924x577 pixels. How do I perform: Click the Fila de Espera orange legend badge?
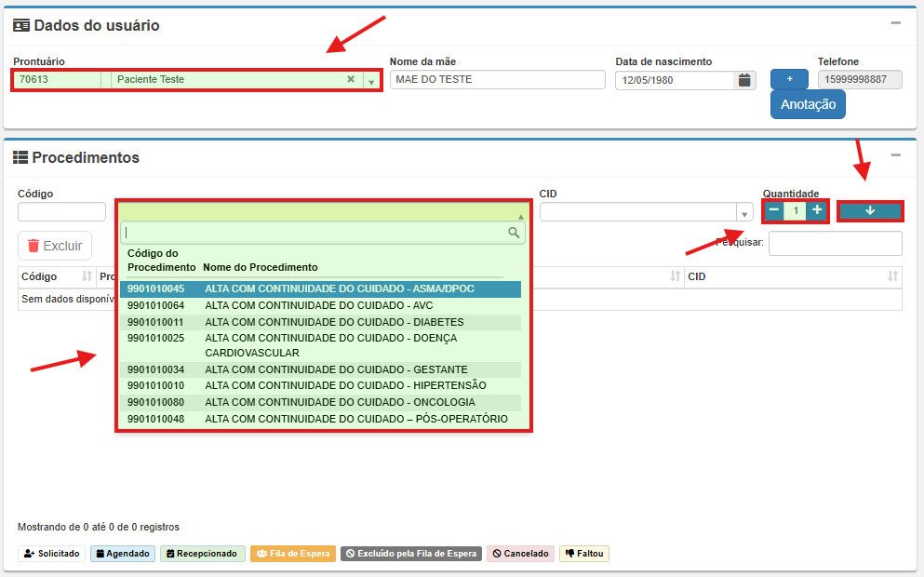pos(293,554)
